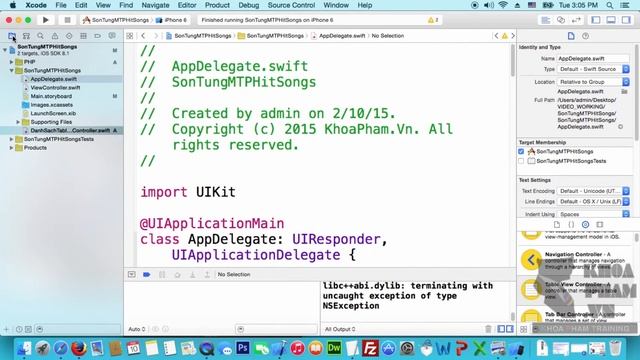Open the Editor menu

click(x=187, y=5)
